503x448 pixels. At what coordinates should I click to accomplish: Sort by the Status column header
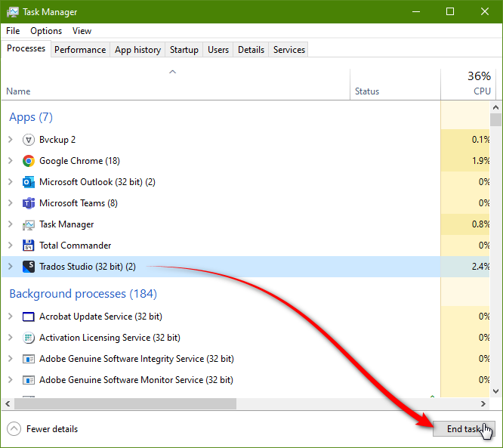point(395,84)
